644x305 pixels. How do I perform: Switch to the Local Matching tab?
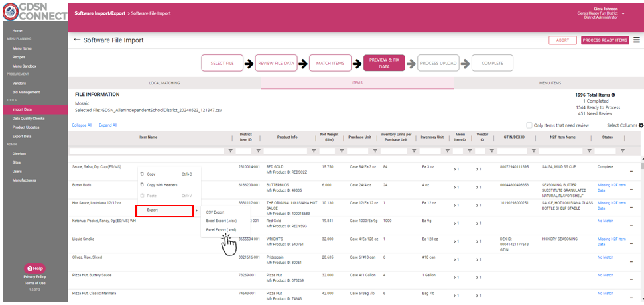tap(164, 83)
